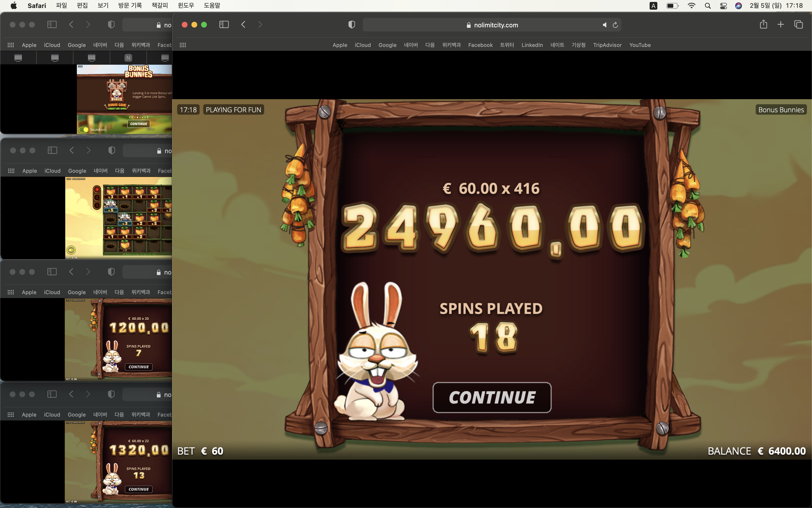Click the BALANCE € 6400.00 readout
The height and width of the screenshot is (508, 812).
click(757, 451)
